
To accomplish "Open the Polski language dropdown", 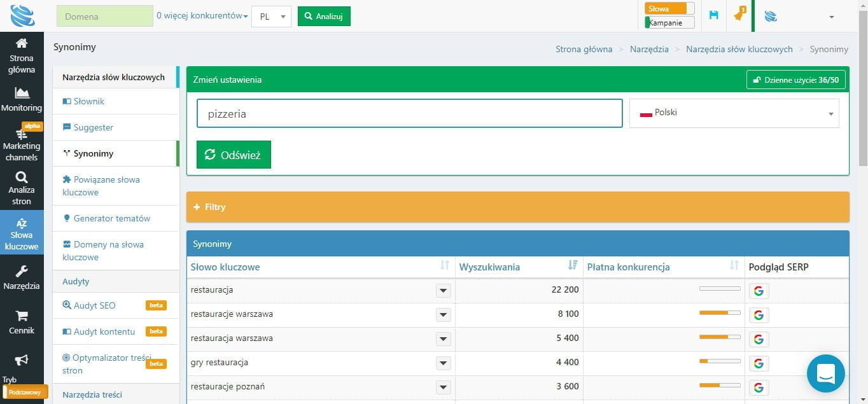I will coord(734,113).
